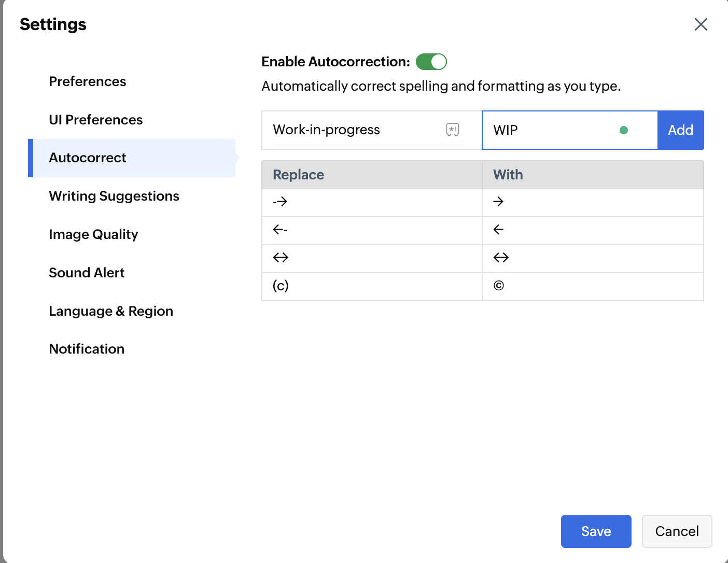Click the Replace column header

(x=299, y=175)
